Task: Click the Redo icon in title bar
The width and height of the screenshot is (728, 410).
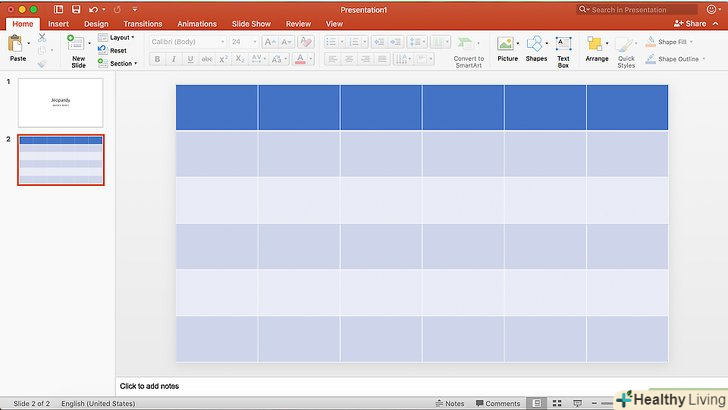Action: coord(117,9)
